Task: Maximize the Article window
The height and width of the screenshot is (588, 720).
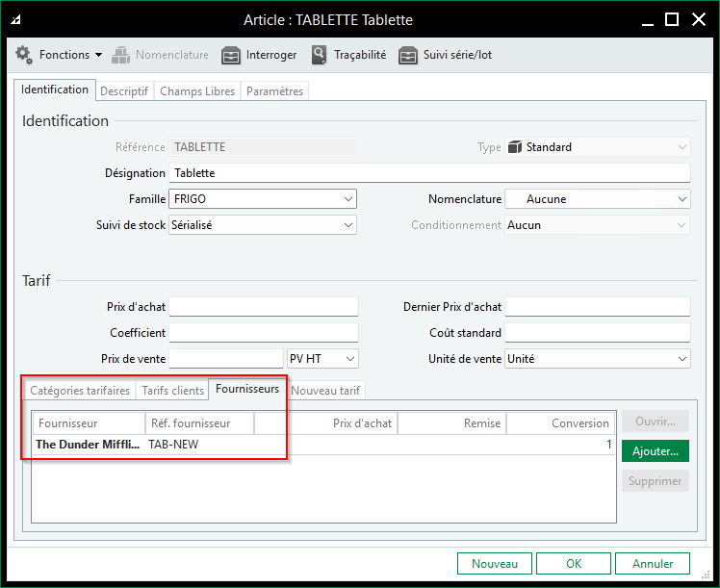Action: [x=672, y=20]
